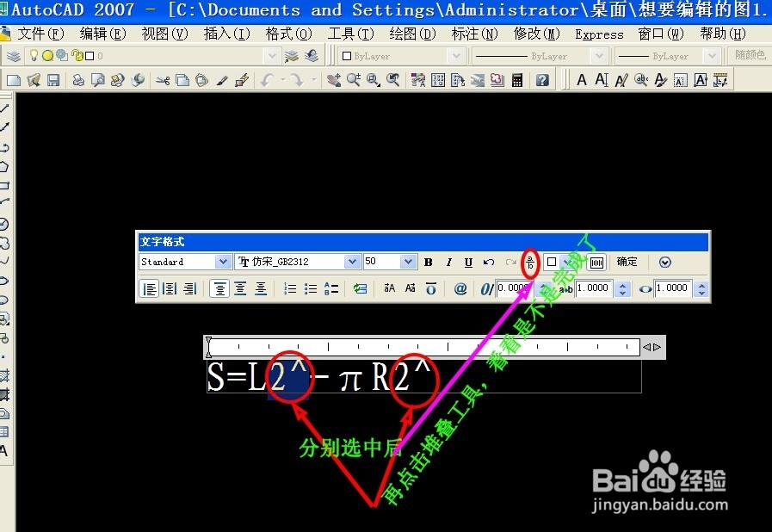Open the text editor Options round arrow menu

coord(664,262)
